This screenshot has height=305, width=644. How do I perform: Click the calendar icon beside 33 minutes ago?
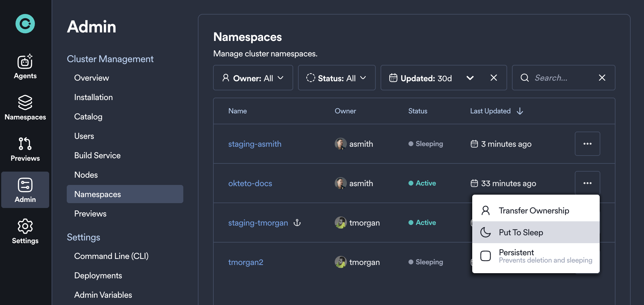(474, 183)
